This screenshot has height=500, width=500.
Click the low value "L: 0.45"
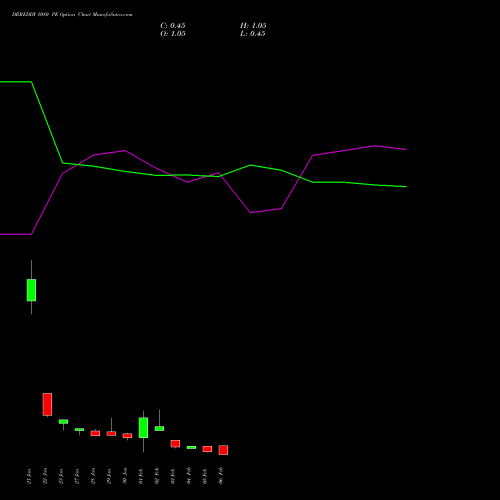click(253, 34)
